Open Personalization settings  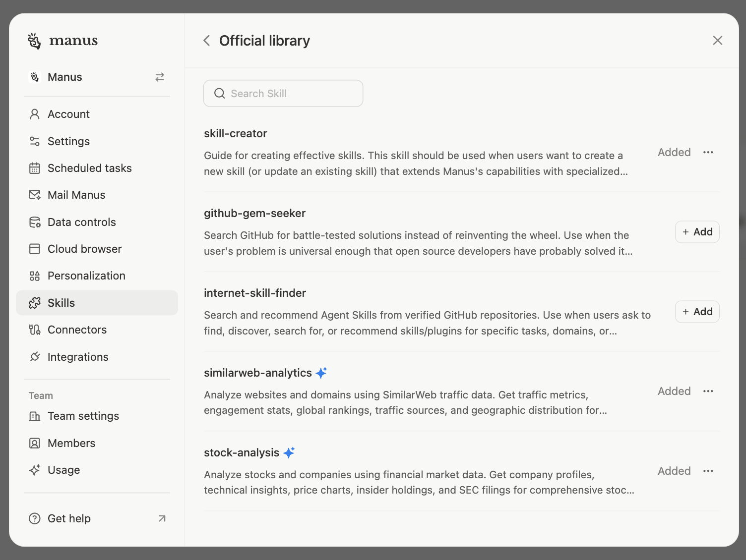point(97,276)
